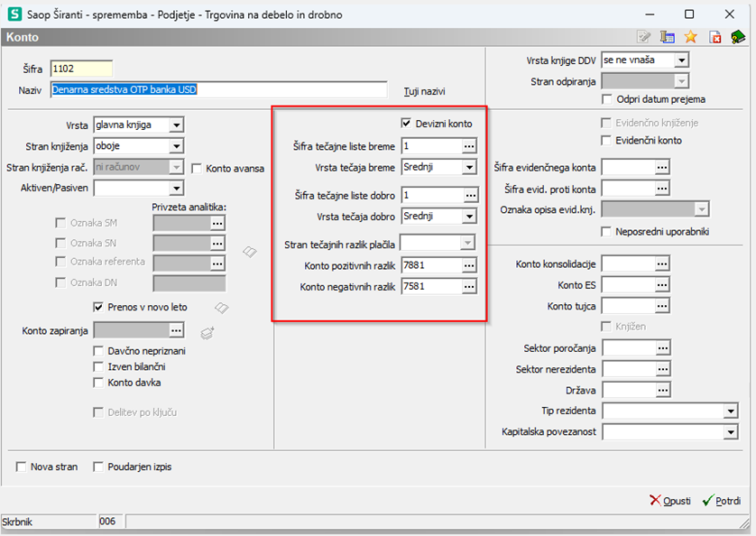This screenshot has height=536, width=756.
Task: Open lookup for Država
Action: (x=663, y=390)
